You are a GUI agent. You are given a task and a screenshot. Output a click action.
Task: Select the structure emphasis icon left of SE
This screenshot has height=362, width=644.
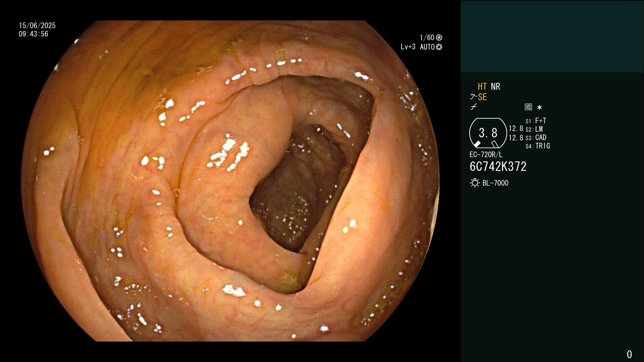[473, 97]
